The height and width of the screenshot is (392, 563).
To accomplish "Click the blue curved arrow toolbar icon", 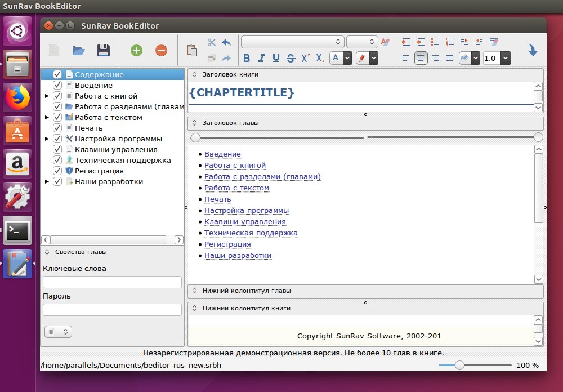I will click(533, 50).
